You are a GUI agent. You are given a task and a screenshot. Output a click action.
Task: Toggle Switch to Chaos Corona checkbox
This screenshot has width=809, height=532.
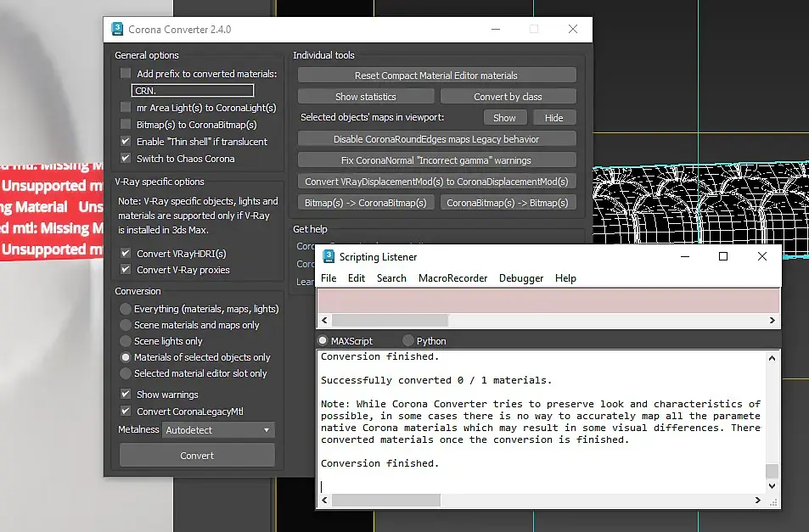[x=126, y=158]
